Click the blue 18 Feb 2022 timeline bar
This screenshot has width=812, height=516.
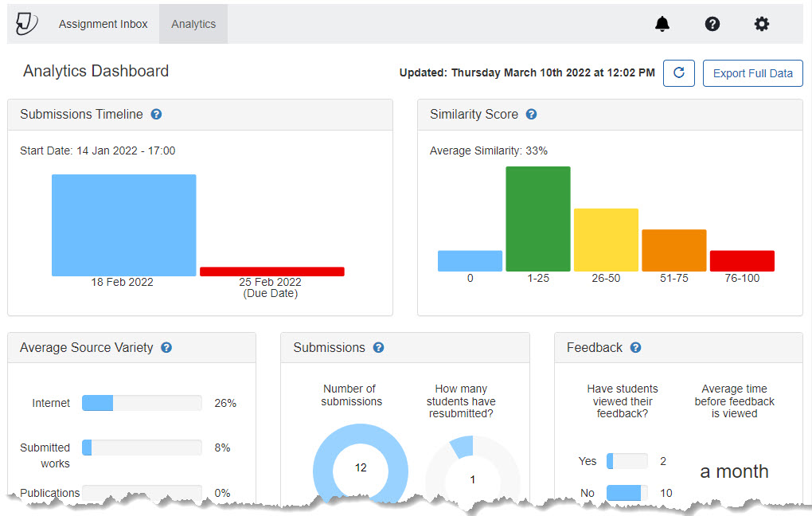(x=124, y=225)
